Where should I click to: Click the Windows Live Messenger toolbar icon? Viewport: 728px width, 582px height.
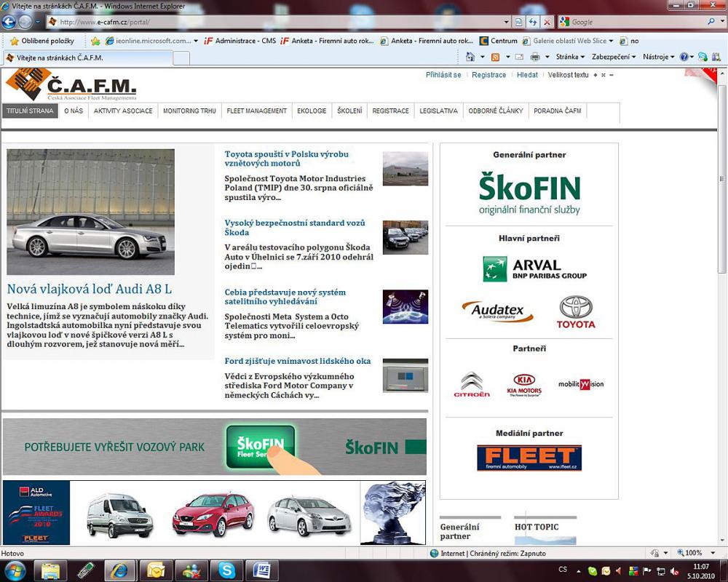[703, 57]
